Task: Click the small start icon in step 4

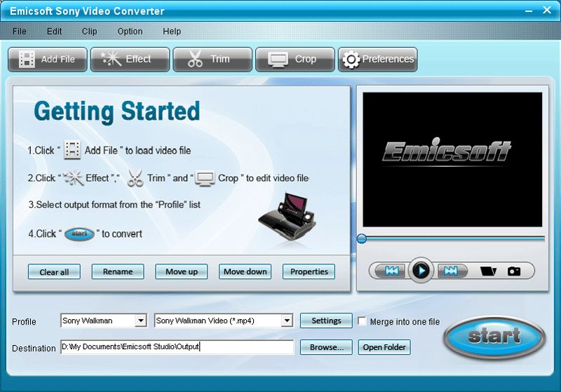Action: pyautogui.click(x=79, y=234)
